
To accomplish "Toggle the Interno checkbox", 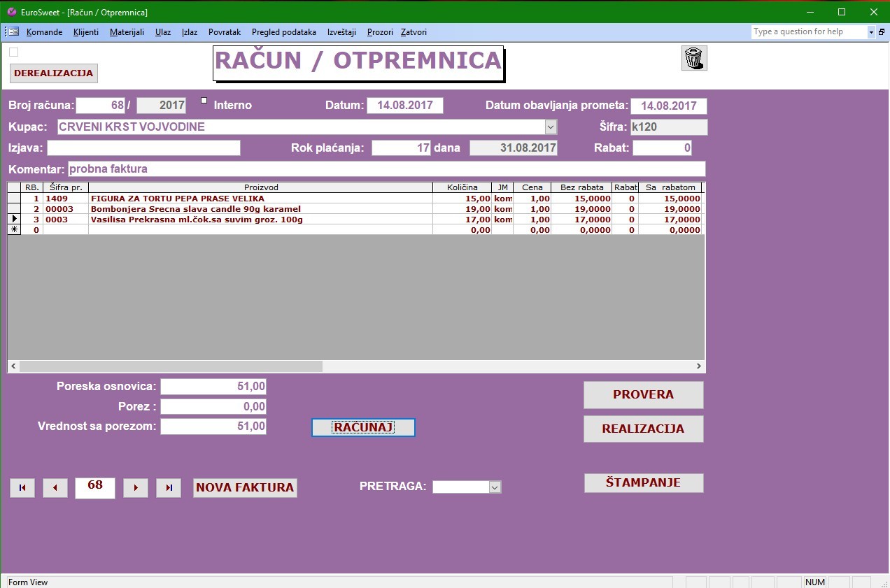I will 204,100.
